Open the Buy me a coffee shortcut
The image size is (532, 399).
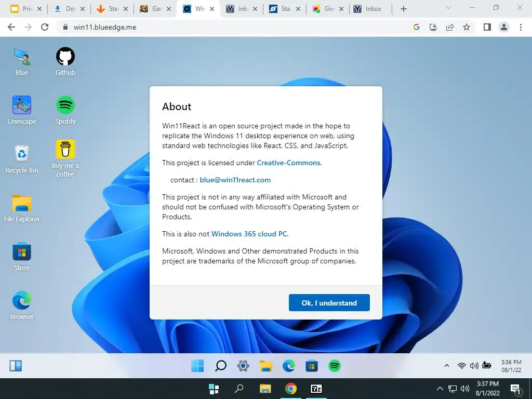tap(65, 158)
